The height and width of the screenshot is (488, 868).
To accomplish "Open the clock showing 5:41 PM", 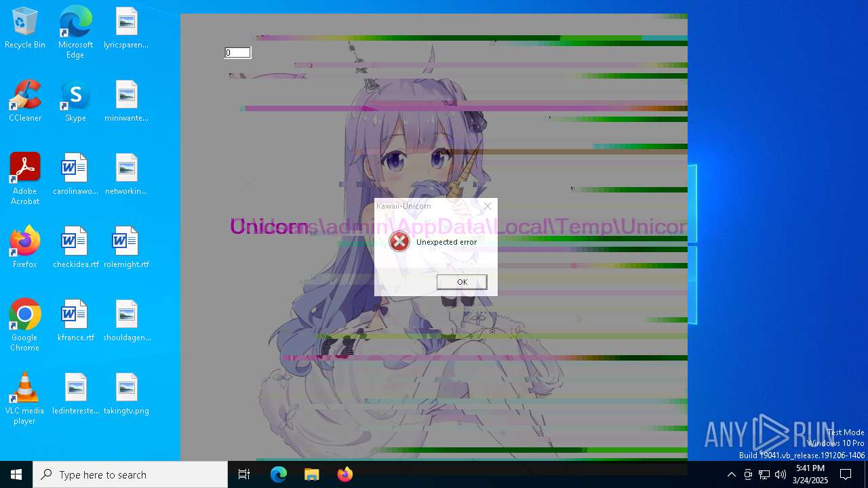I will coord(810,474).
